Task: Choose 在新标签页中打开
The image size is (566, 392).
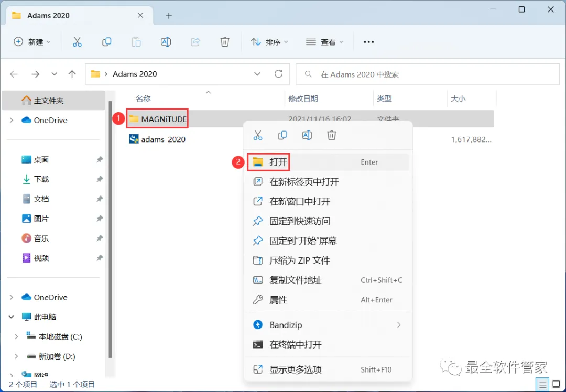Action: [328, 181]
